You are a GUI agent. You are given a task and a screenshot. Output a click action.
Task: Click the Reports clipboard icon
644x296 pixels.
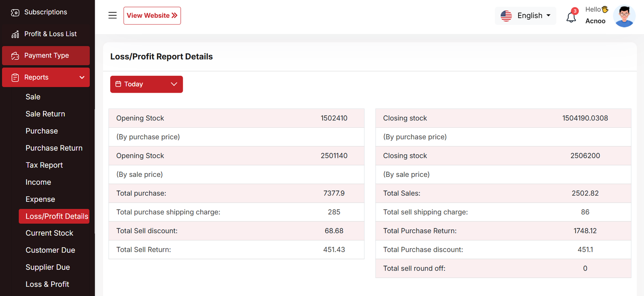pyautogui.click(x=15, y=78)
